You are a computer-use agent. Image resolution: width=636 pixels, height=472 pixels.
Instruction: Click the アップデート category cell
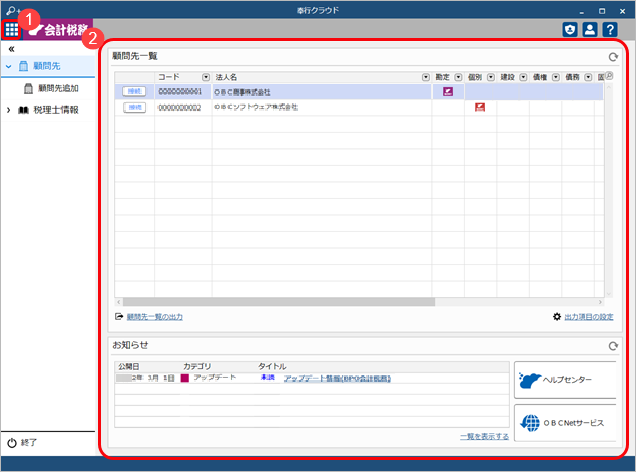214,378
